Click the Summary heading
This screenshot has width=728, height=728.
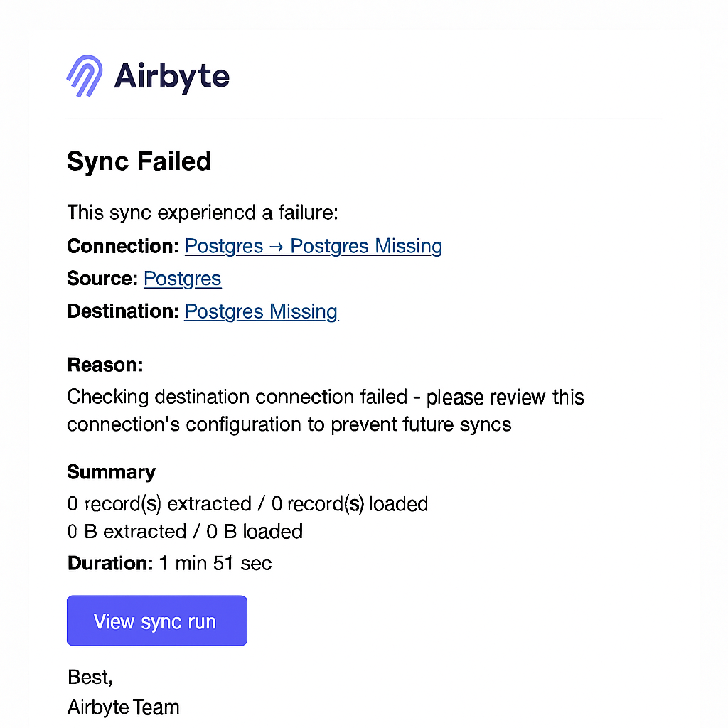111,472
